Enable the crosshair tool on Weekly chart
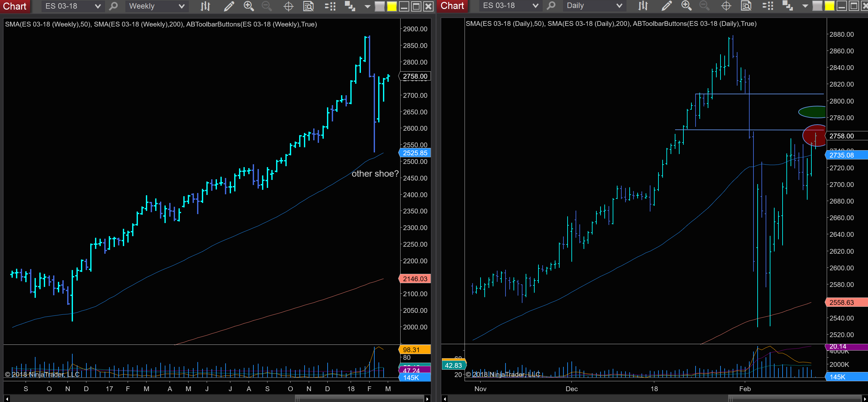Viewport: 868px width, 402px height. pos(289,6)
